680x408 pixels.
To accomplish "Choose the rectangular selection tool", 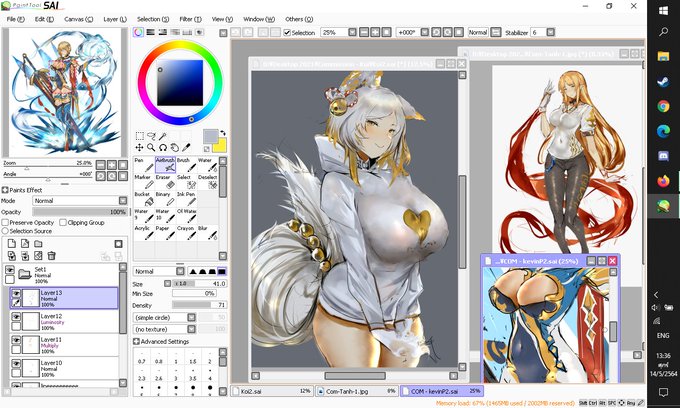I will point(140,136).
